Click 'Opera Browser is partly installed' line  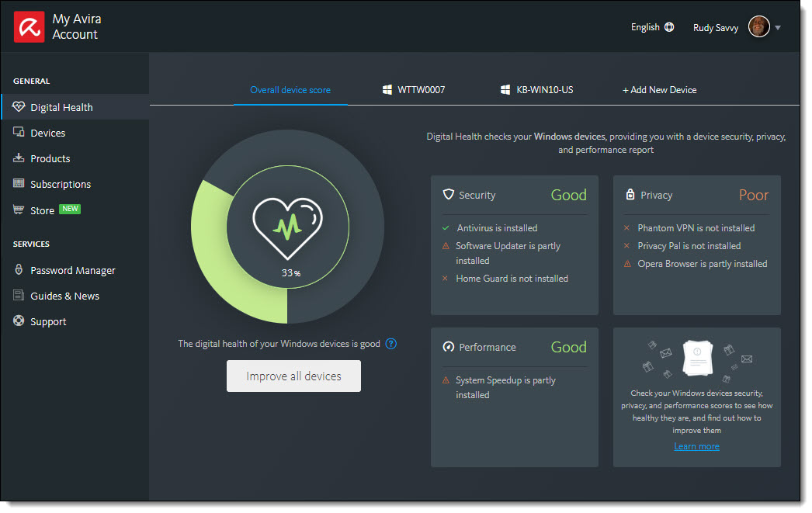pyautogui.click(x=703, y=264)
